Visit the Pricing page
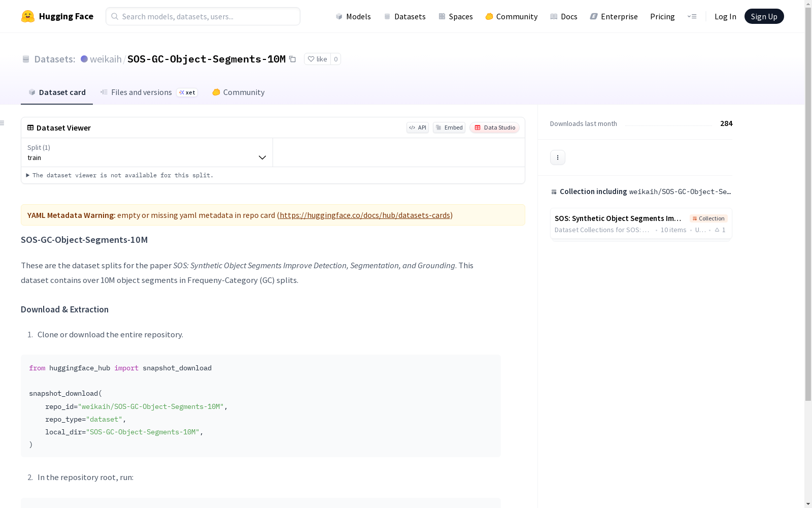 [662, 16]
